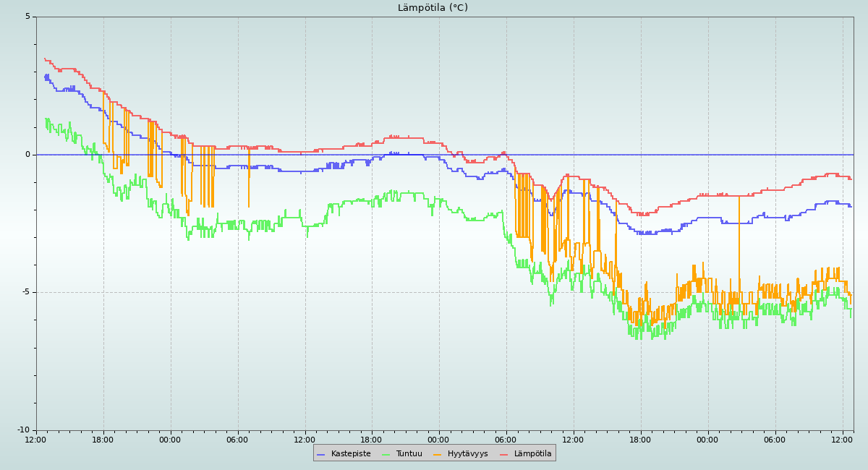Click the blue Kastepiste legend line marker
Screen dimensions: 868x470
[321, 454]
